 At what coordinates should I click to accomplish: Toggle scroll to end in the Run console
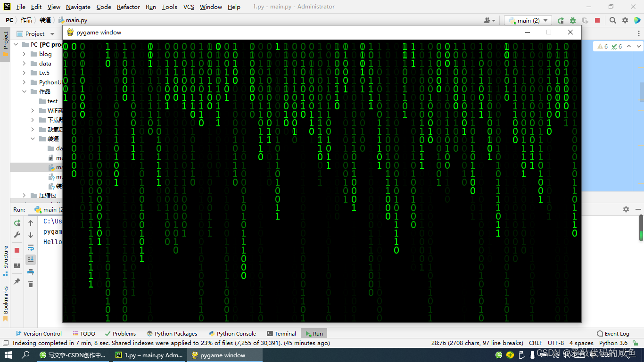tap(31, 259)
